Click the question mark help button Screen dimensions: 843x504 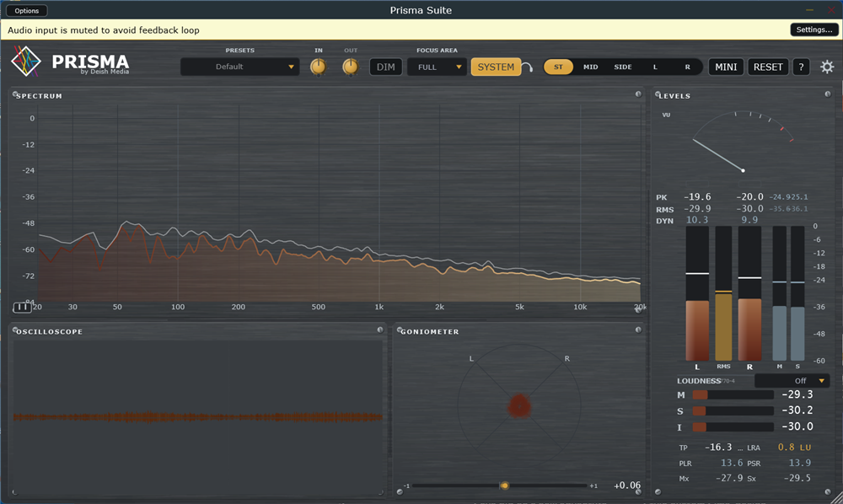[x=801, y=67]
